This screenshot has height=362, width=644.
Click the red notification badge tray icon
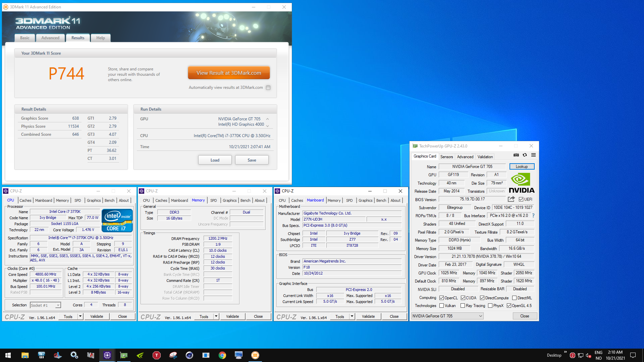[573, 356]
